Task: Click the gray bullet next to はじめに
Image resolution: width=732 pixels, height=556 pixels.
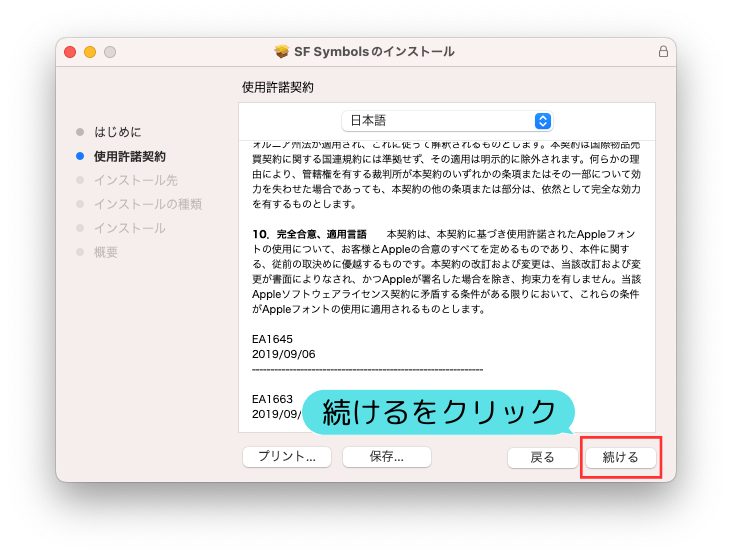Action: (80, 132)
